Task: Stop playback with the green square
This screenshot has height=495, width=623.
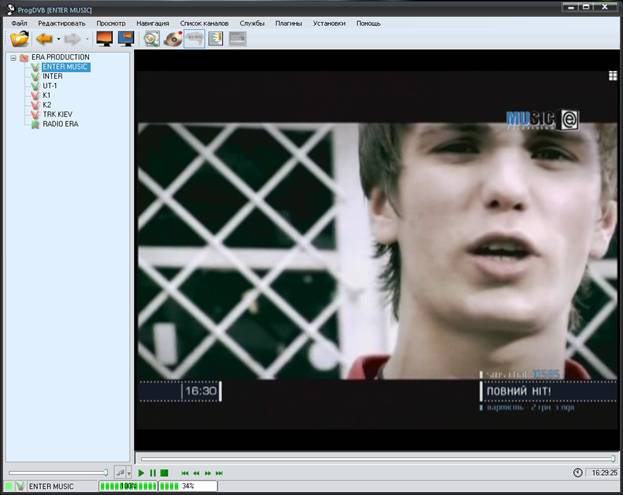Action: click(x=164, y=473)
